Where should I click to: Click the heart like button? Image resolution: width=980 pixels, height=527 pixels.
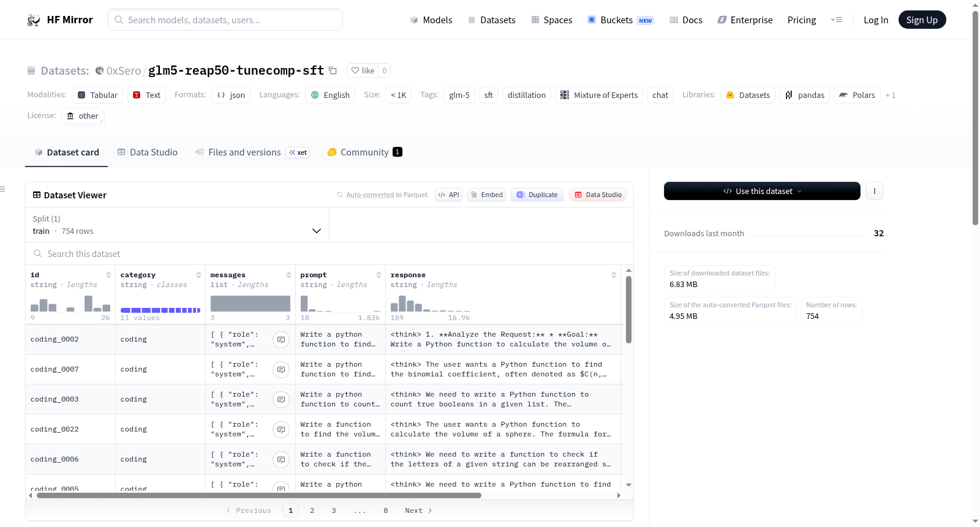[363, 70]
